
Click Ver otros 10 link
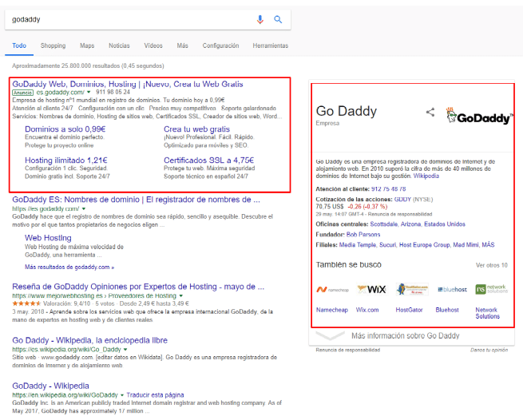click(491, 265)
